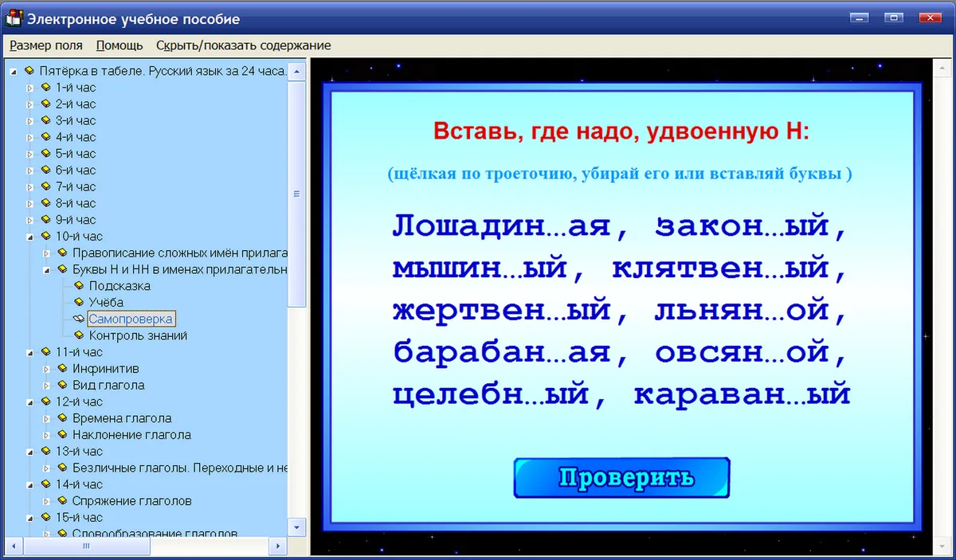Expand the Правописание сложных имён node
Viewport: 956px width, 560px height.
[46, 253]
